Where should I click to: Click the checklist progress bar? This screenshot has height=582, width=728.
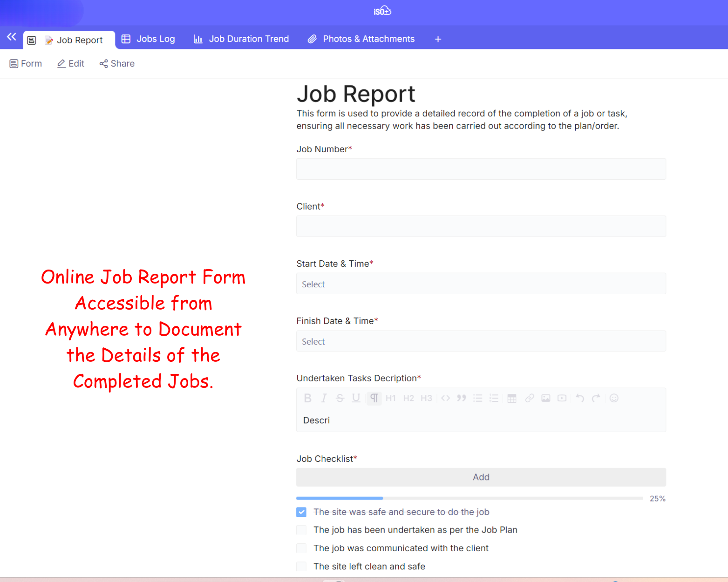click(x=469, y=498)
